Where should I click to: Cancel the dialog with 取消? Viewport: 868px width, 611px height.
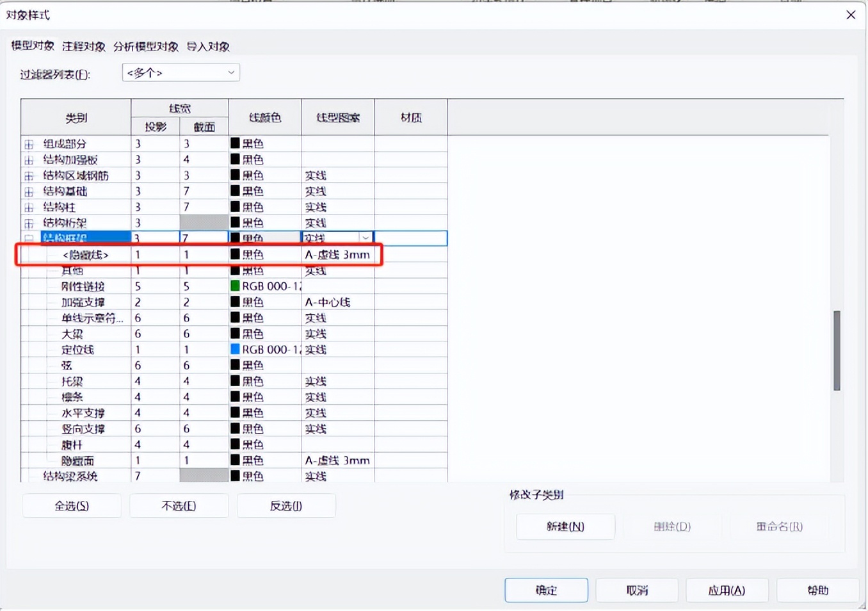coord(637,591)
